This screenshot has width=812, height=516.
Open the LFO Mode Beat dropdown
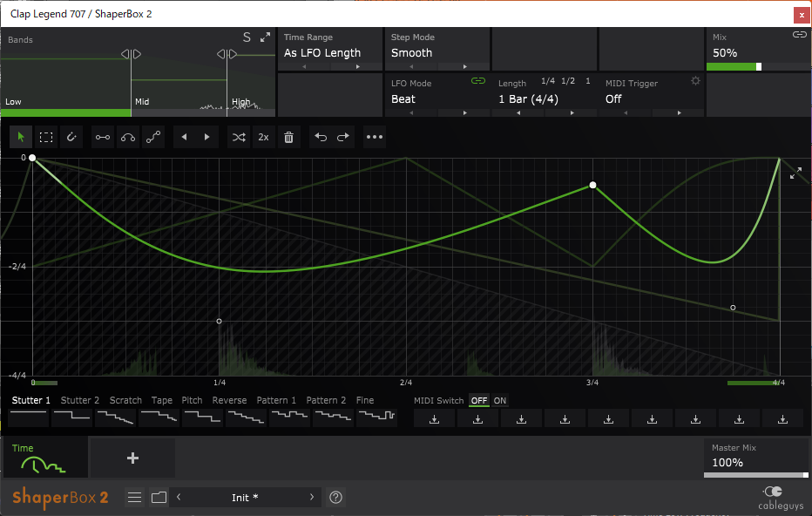[403, 99]
